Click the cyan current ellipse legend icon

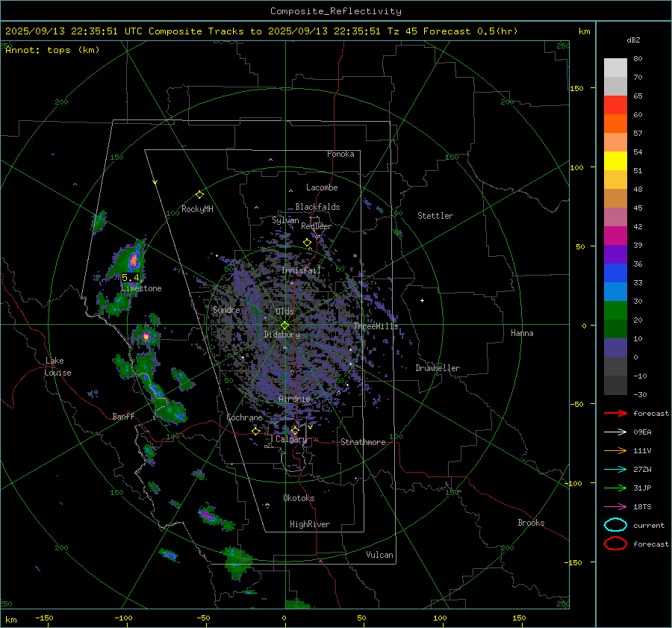point(615,525)
